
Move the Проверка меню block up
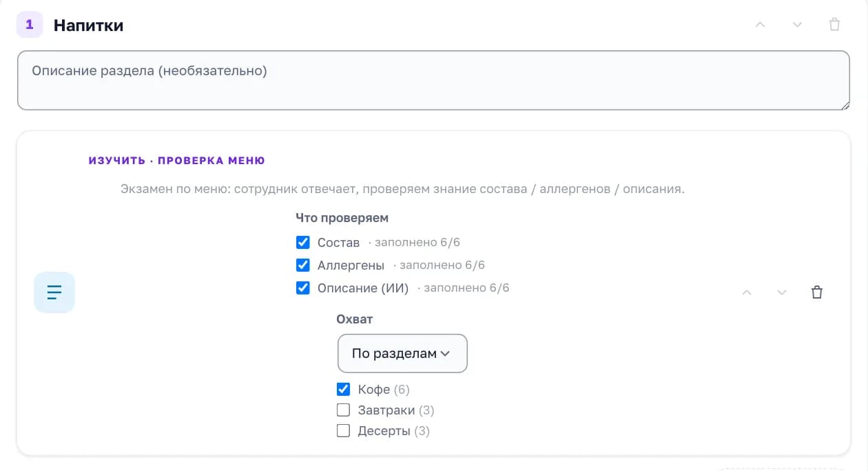[x=747, y=292]
